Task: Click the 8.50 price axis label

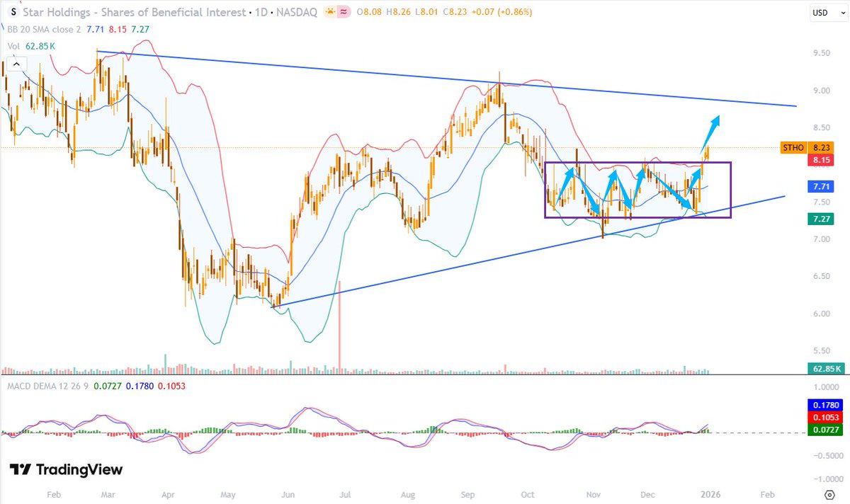Action: pos(821,127)
